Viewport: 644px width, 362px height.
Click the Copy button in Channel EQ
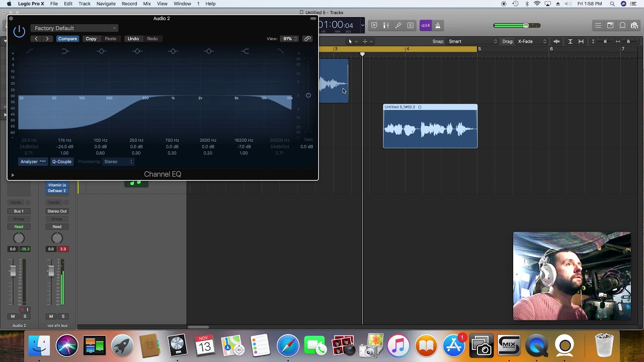point(91,39)
